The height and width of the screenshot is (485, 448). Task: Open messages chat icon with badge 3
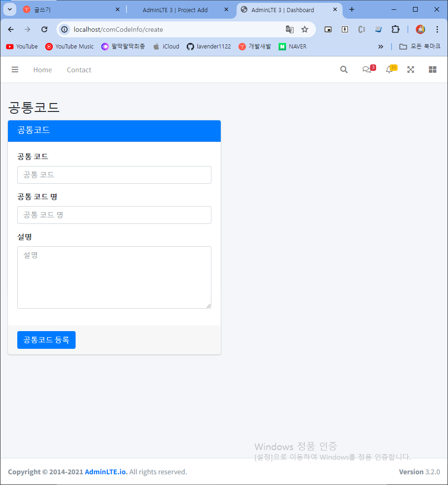pyautogui.click(x=368, y=69)
